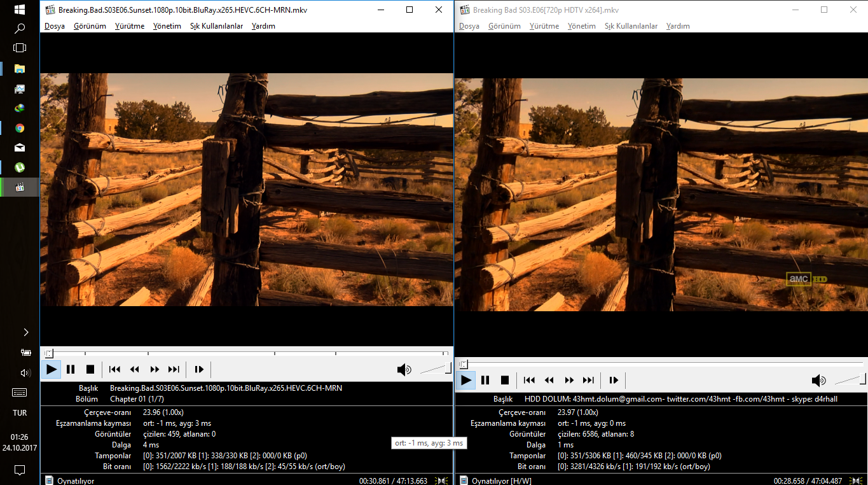Open Action Center notifications icon
Viewport: 868px width, 485px height.
click(x=20, y=470)
